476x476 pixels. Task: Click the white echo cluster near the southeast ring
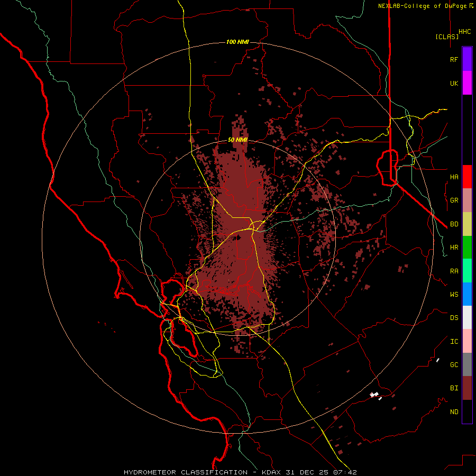[375, 395]
